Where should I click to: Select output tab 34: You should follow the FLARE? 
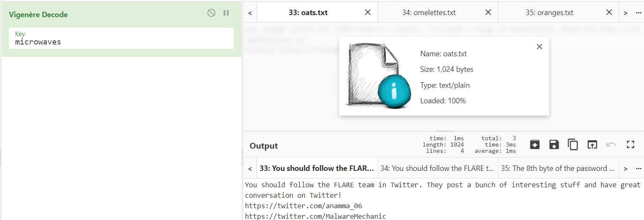point(437,168)
